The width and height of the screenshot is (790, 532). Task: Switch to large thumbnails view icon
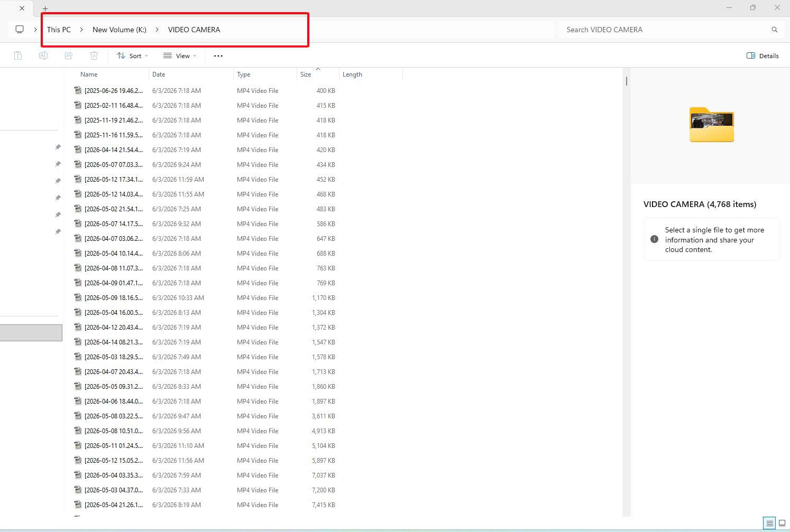coord(782,523)
